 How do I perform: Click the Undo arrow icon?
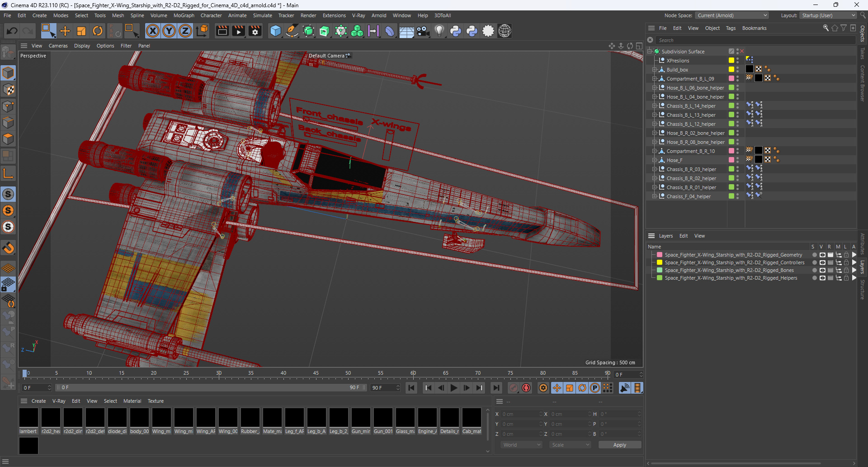[12, 31]
